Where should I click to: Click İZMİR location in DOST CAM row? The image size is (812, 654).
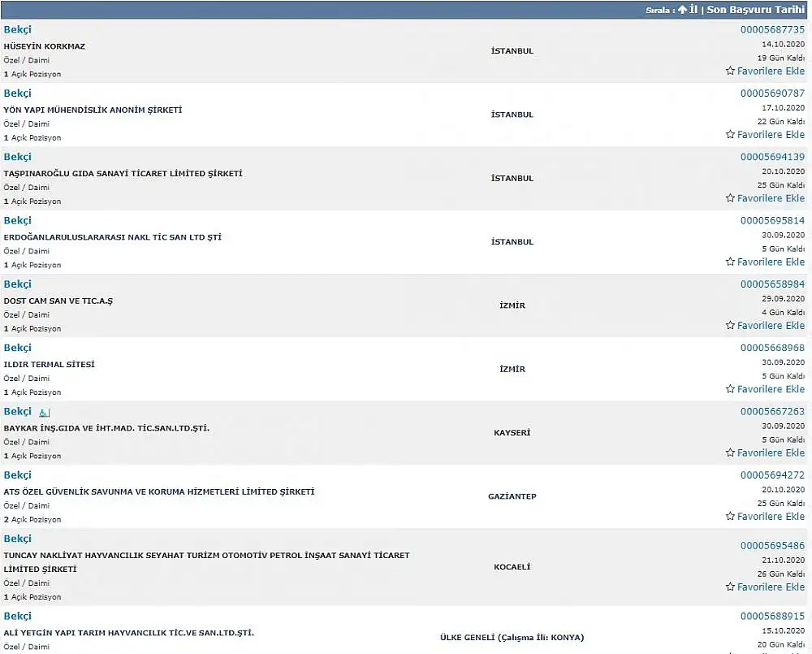[512, 305]
